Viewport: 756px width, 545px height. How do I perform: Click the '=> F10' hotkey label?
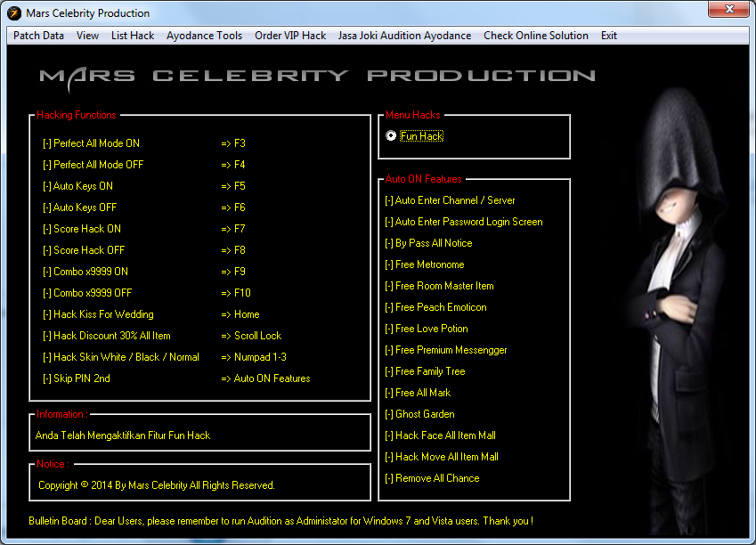(236, 293)
